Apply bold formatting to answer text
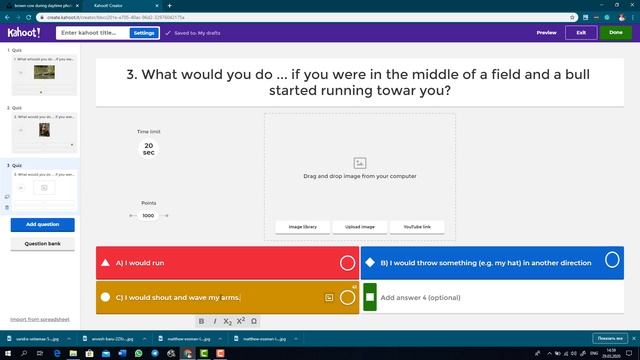 pos(201,322)
